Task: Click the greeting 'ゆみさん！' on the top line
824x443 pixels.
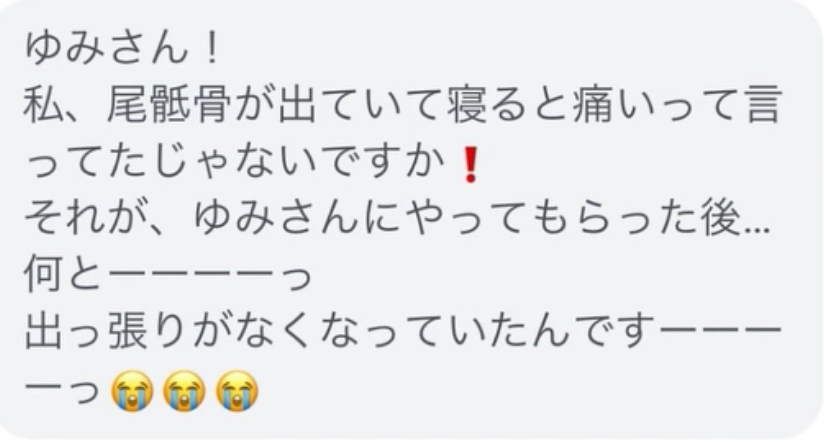Action: pyautogui.click(x=124, y=49)
